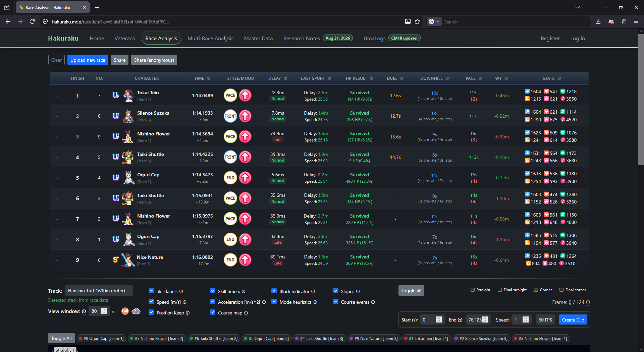Click the Upload new race button
Viewport: 644px width, 352px height.
click(x=88, y=60)
